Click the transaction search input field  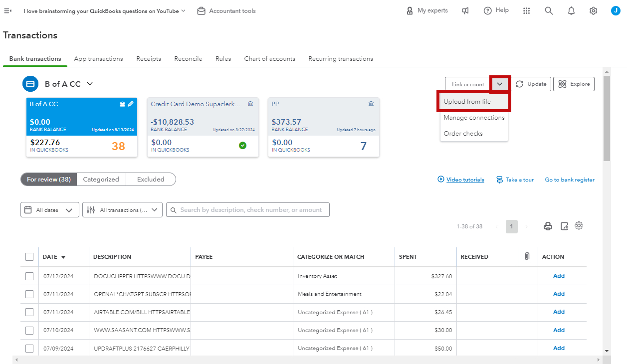(248, 210)
